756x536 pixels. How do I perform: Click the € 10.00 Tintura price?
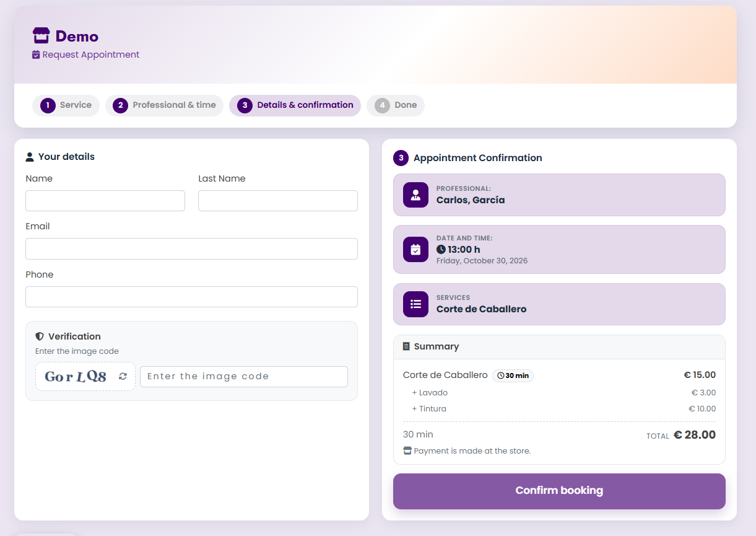702,409
